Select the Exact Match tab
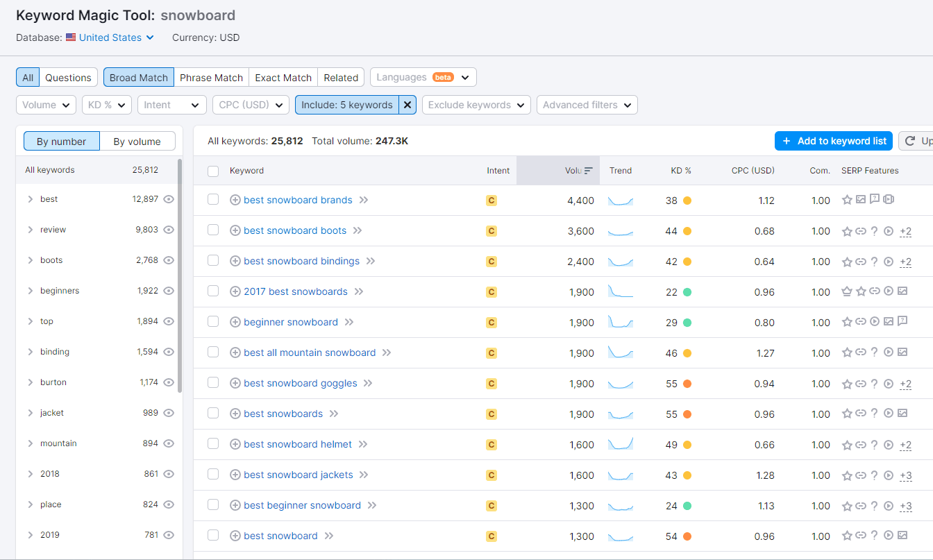The image size is (933, 560). 283,77
